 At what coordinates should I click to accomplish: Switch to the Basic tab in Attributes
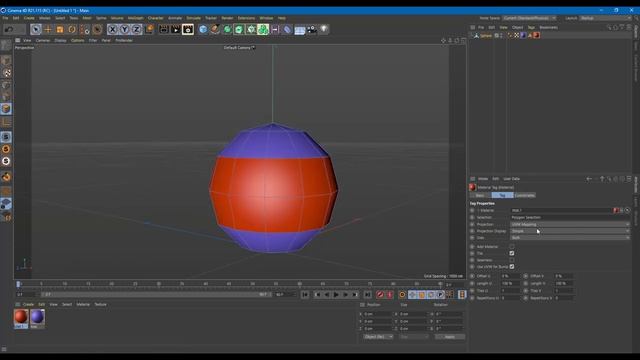[480, 196]
